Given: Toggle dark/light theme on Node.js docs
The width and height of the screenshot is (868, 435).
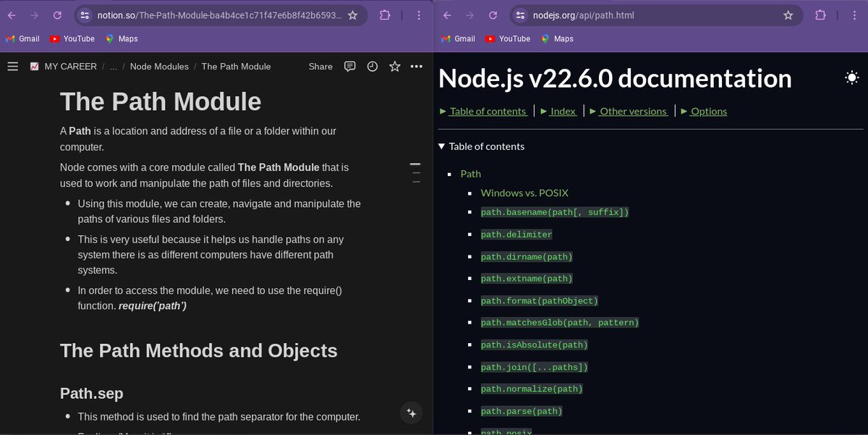Looking at the screenshot, I should pyautogui.click(x=852, y=78).
